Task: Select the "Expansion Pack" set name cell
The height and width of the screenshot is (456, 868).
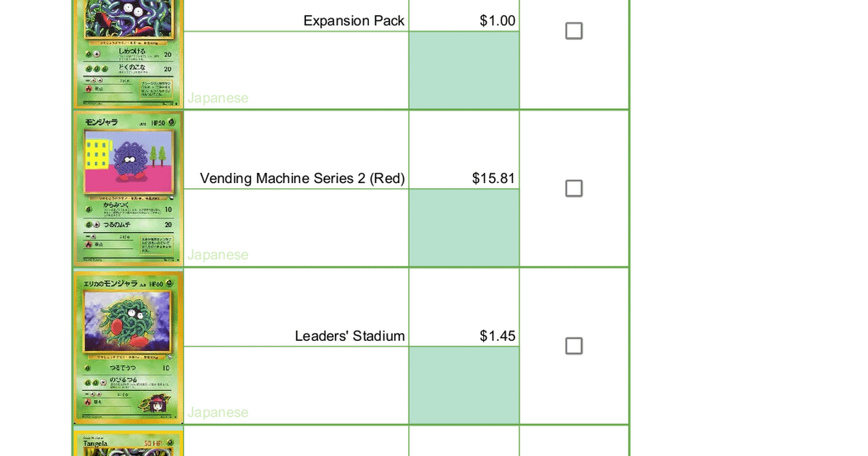Action: 354,21
